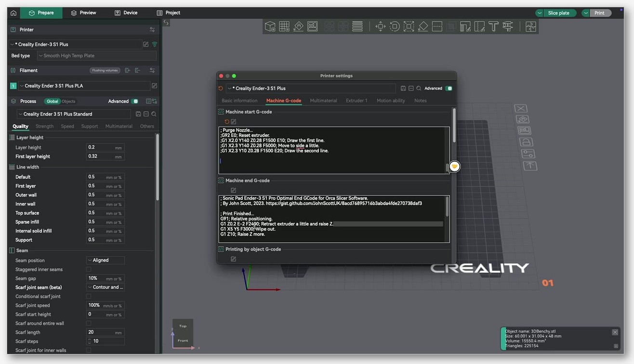Click the green Wi-Fi printer connection icon
The height and width of the screenshot is (364, 634).
click(x=155, y=44)
